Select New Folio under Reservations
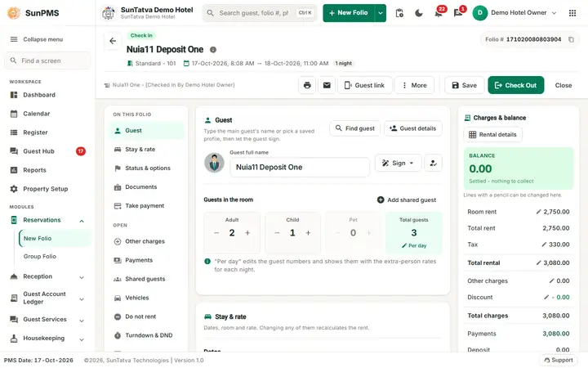Screen dimensions: 588x368 pyautogui.click(x=55, y=239)
